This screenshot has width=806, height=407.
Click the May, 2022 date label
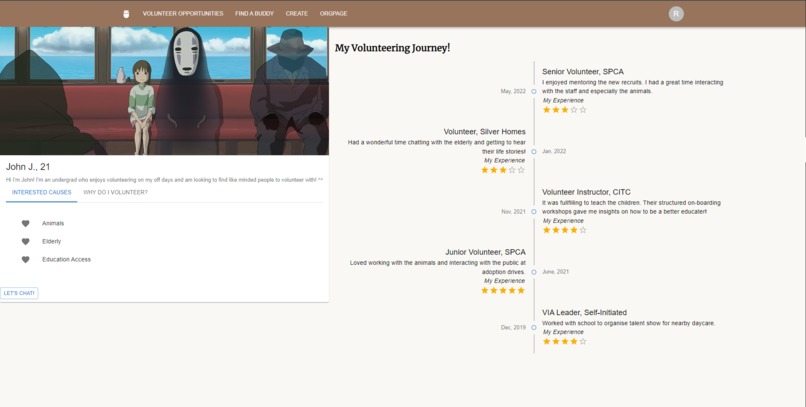[513, 91]
